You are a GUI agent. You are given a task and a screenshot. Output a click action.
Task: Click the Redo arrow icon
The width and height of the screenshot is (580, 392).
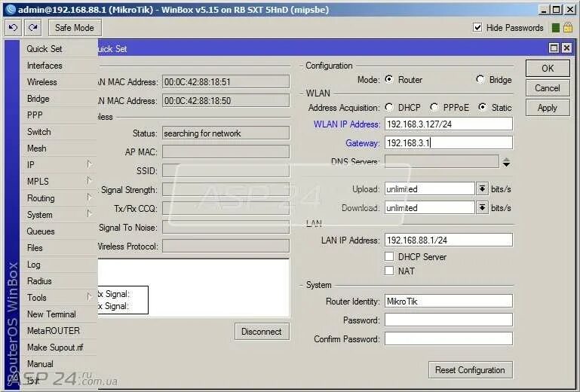(33, 28)
